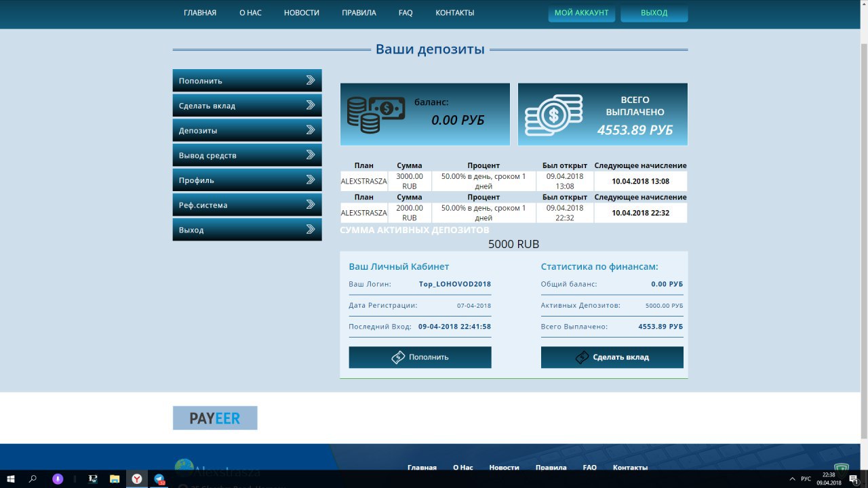Expand the system tray hidden icons arrow
The width and height of the screenshot is (868, 488).
[792, 479]
